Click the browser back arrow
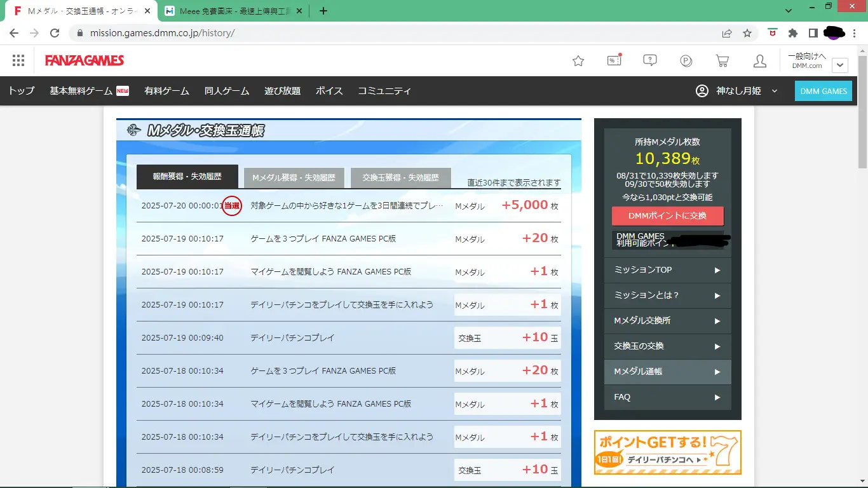The width and height of the screenshot is (868, 488). [x=14, y=33]
